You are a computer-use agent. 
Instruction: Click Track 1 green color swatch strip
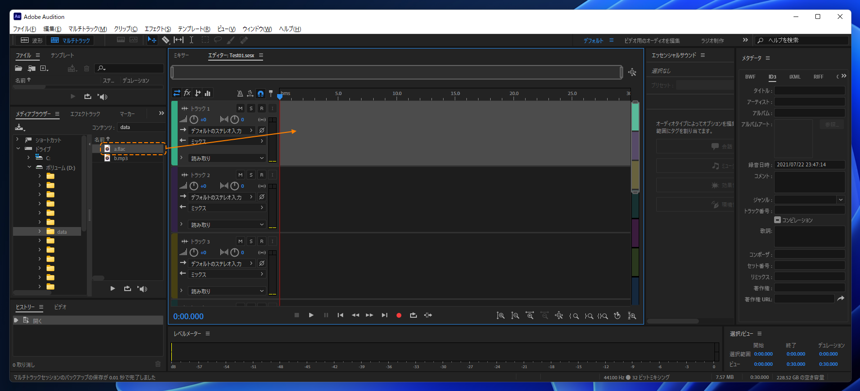[174, 133]
